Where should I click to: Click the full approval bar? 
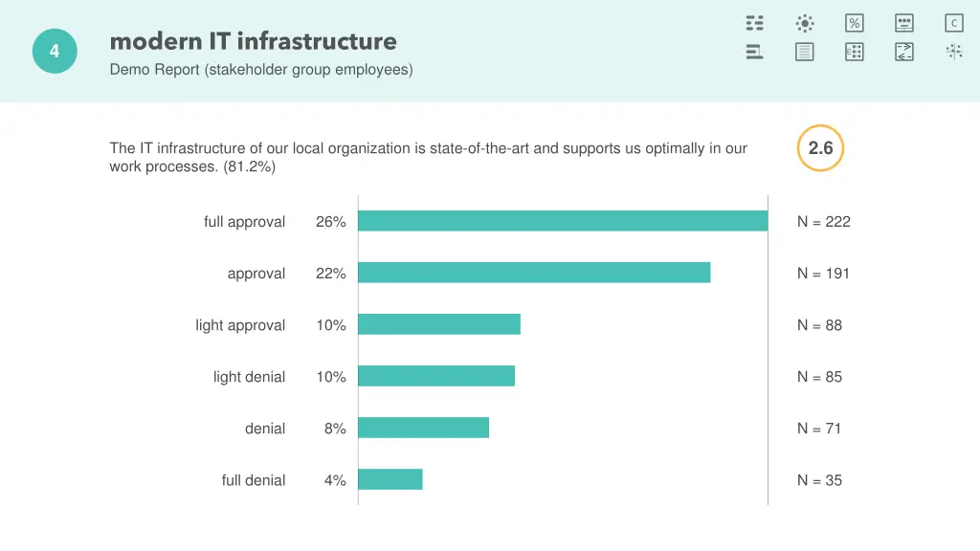[563, 221]
